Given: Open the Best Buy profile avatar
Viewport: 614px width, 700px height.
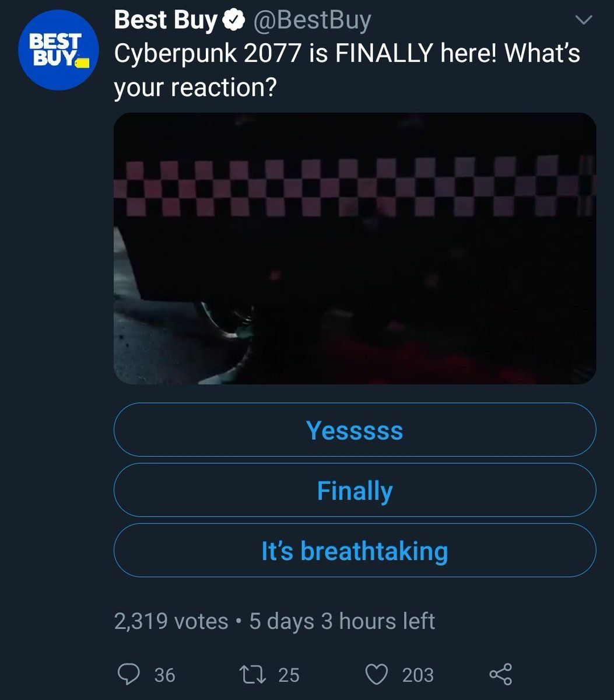Looking at the screenshot, I should (58, 51).
